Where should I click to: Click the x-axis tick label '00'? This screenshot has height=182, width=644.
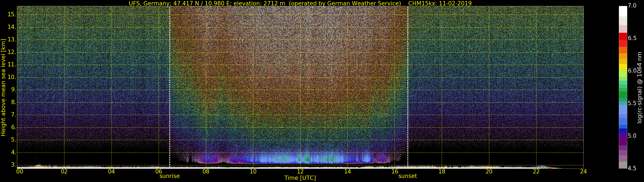20,172
